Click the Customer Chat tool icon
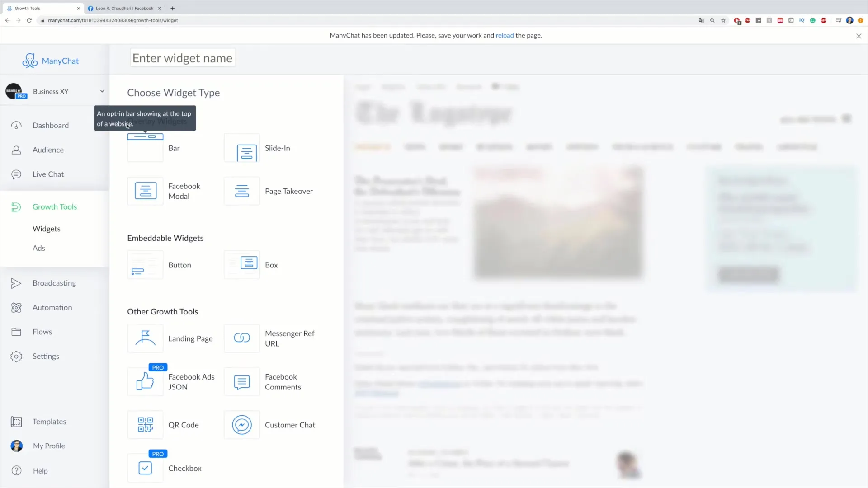Image resolution: width=868 pixels, height=488 pixels. click(x=242, y=424)
